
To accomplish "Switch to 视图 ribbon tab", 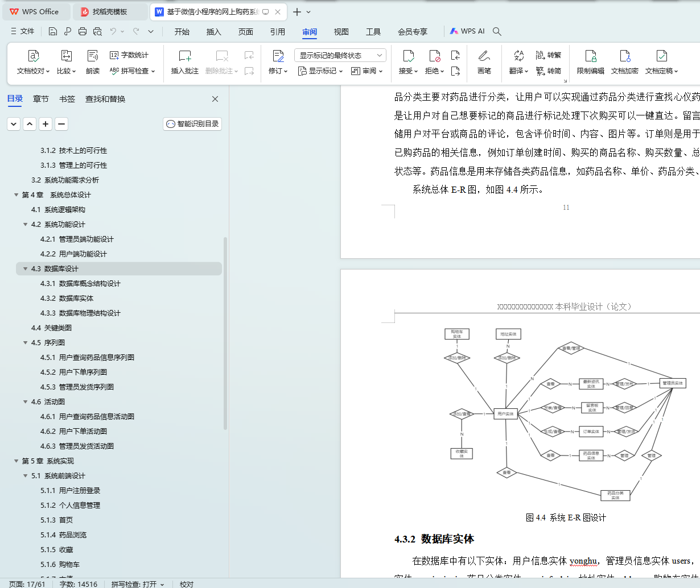I will [341, 32].
